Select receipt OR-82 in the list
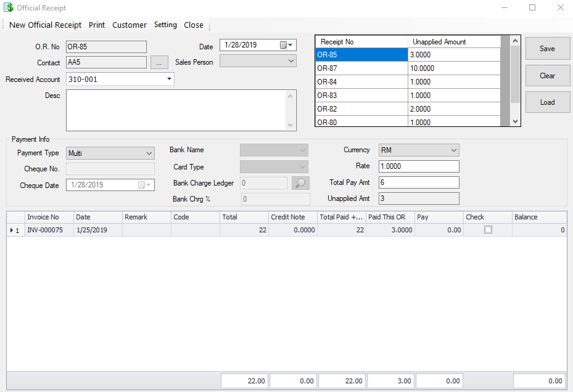Viewport: 573px width, 392px height. pyautogui.click(x=361, y=109)
